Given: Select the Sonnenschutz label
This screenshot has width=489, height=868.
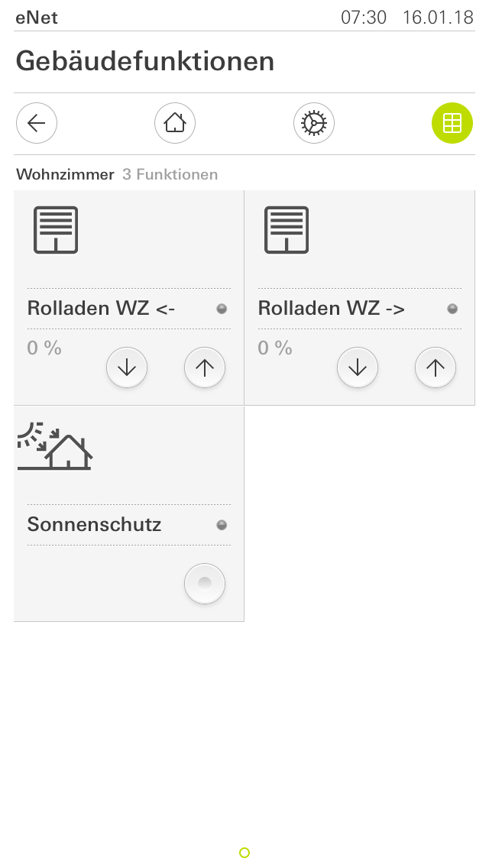Looking at the screenshot, I should 94,524.
